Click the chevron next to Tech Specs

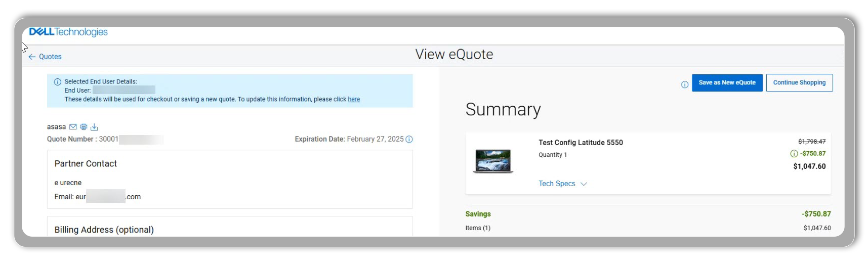click(584, 184)
